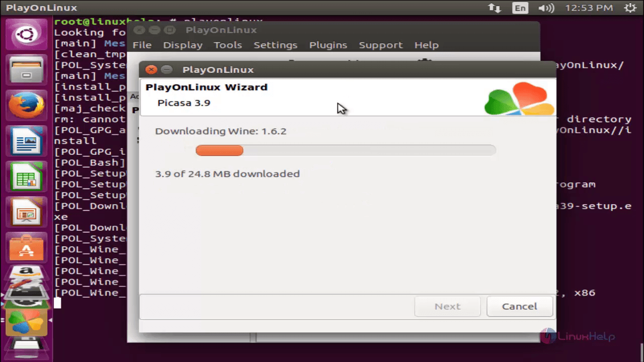The height and width of the screenshot is (362, 644).
Task: Click the 'Picasa 3.9' wizard subtitle
Action: (x=184, y=103)
